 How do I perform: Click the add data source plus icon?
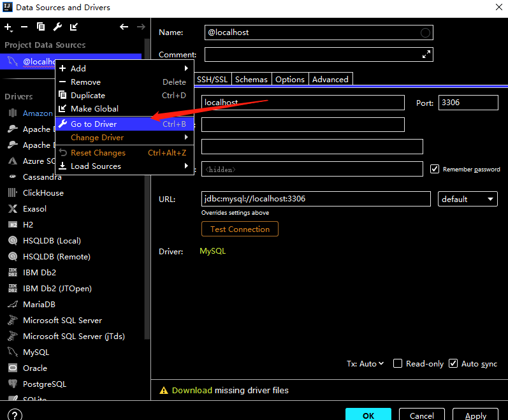(x=8, y=27)
